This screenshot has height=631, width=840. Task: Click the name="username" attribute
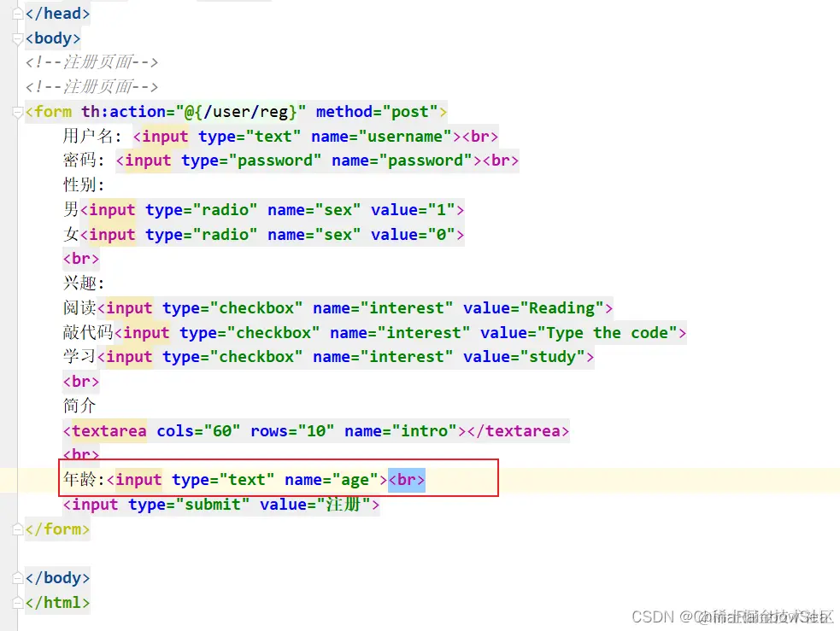(x=381, y=137)
